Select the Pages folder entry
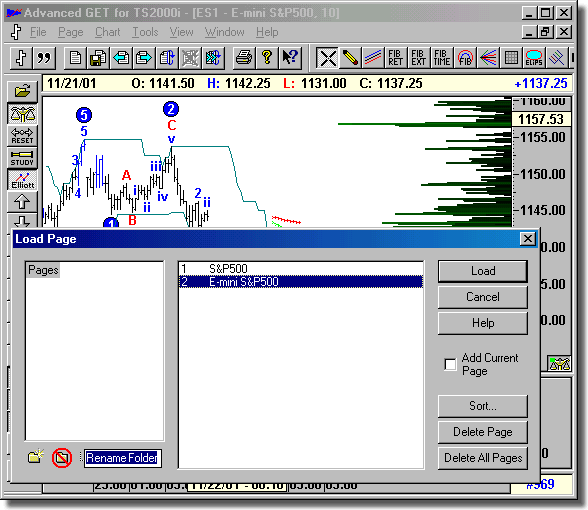 coord(43,270)
